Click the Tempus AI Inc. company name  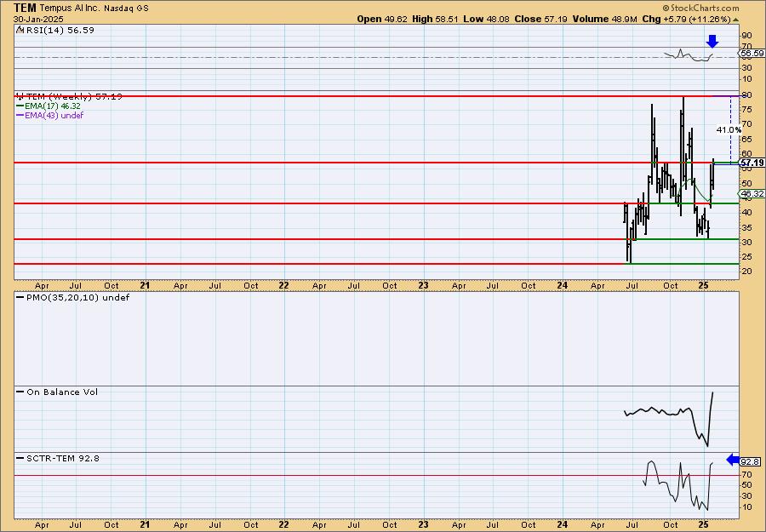pos(70,9)
